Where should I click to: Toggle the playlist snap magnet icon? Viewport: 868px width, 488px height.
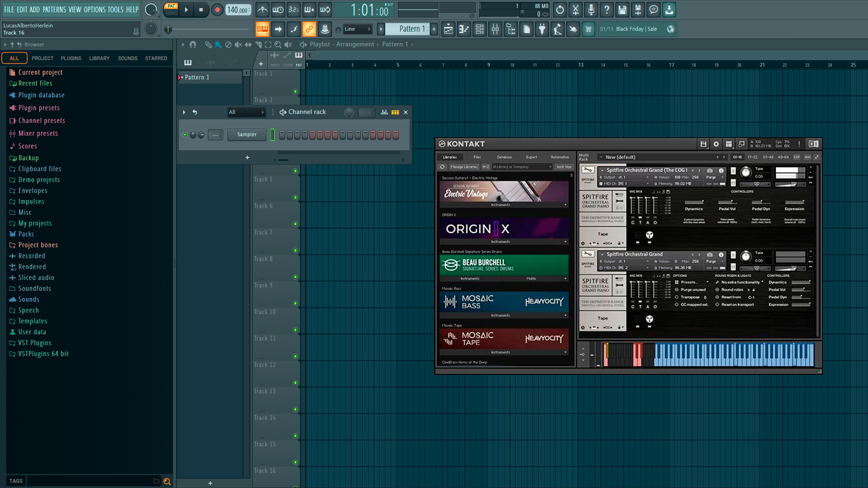pyautogui.click(x=193, y=44)
